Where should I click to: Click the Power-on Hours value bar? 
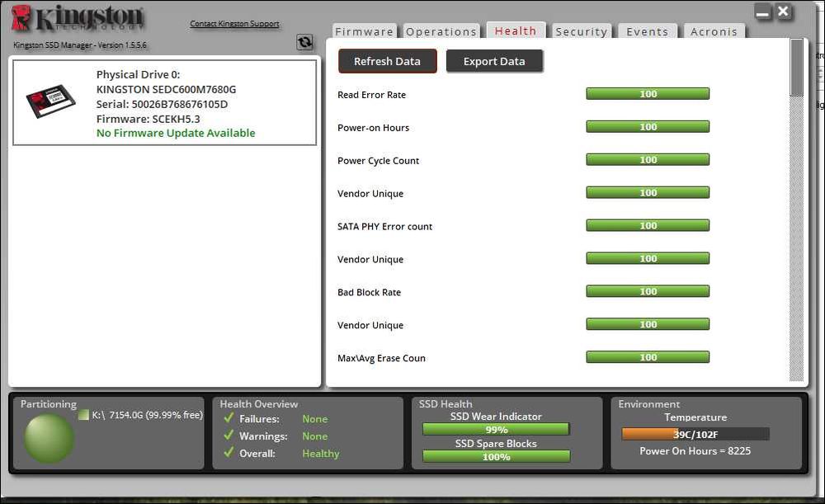click(648, 127)
